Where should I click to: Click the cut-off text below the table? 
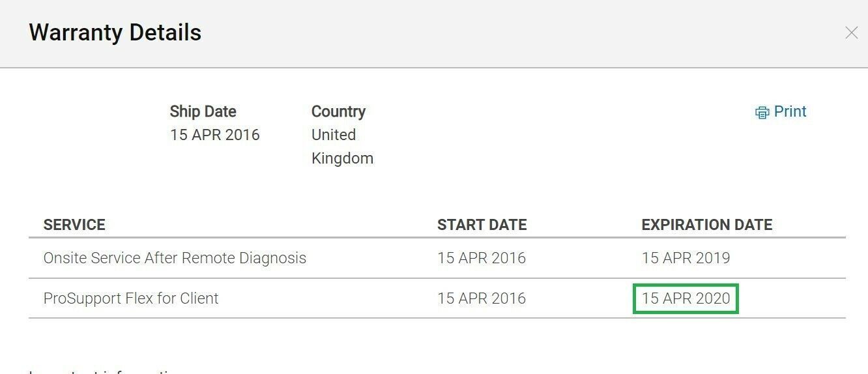click(104, 371)
